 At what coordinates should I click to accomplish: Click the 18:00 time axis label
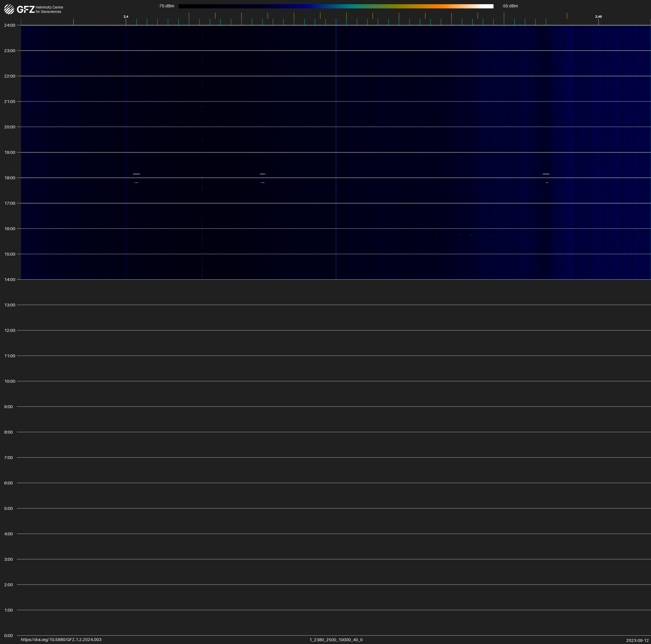pyautogui.click(x=10, y=178)
